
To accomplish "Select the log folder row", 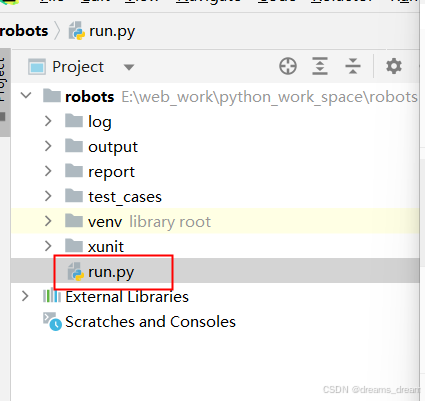I will (x=215, y=121).
